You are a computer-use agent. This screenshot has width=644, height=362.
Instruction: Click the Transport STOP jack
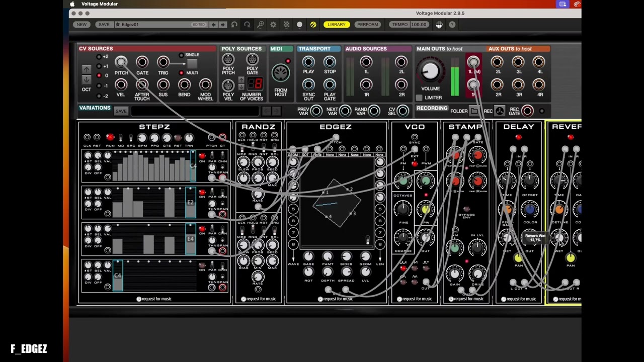330,62
